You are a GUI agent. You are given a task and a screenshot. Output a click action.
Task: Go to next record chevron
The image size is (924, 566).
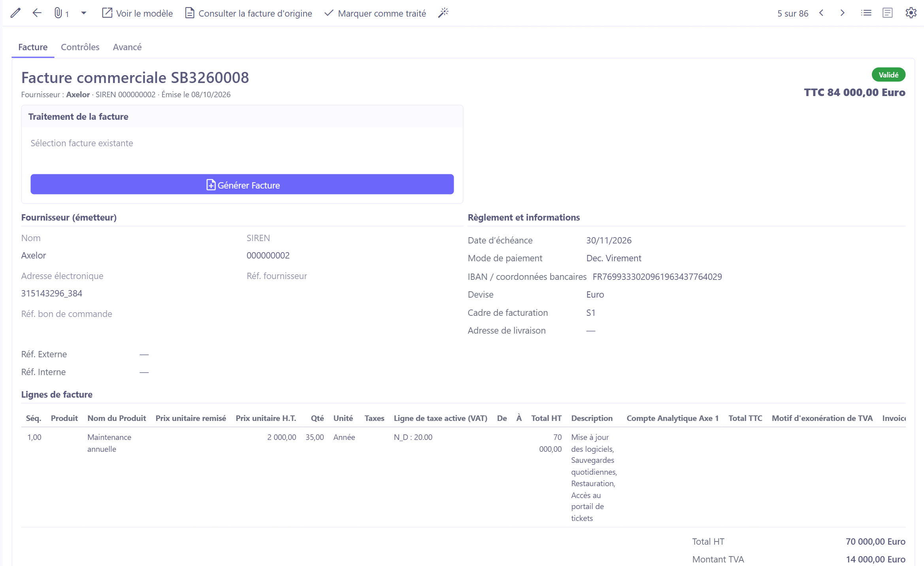[x=842, y=13]
